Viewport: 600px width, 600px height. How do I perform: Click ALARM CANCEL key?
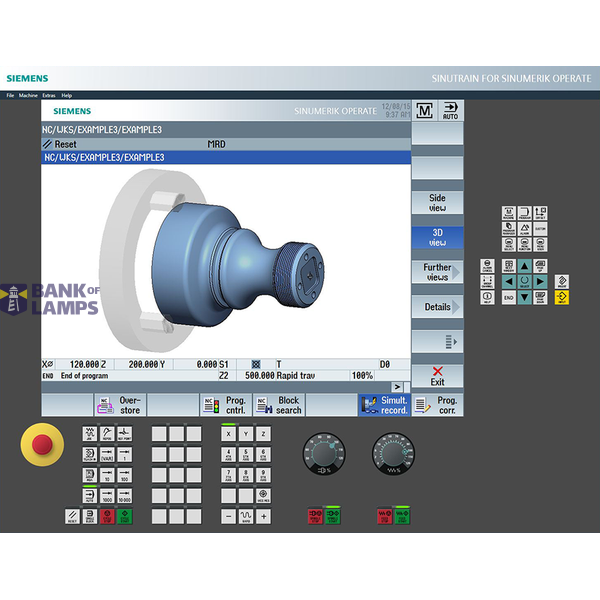click(487, 266)
